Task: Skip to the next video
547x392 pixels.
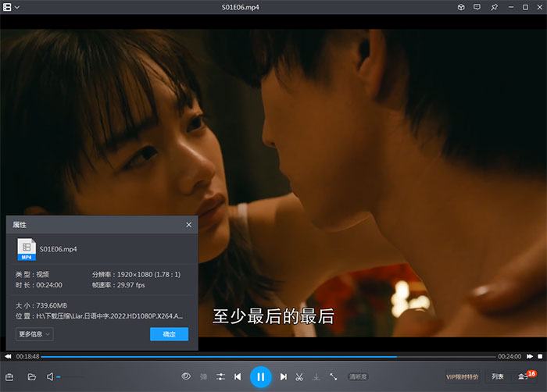Action: tap(284, 377)
